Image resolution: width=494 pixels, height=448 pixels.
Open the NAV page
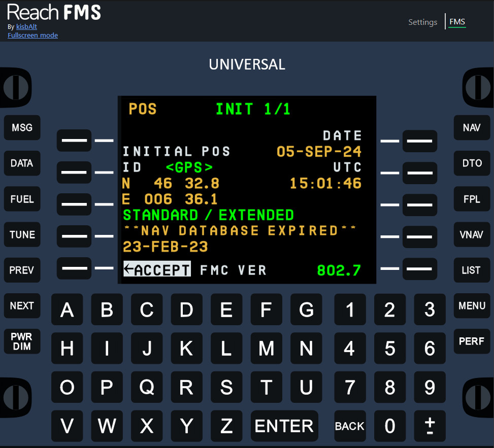[x=472, y=127]
